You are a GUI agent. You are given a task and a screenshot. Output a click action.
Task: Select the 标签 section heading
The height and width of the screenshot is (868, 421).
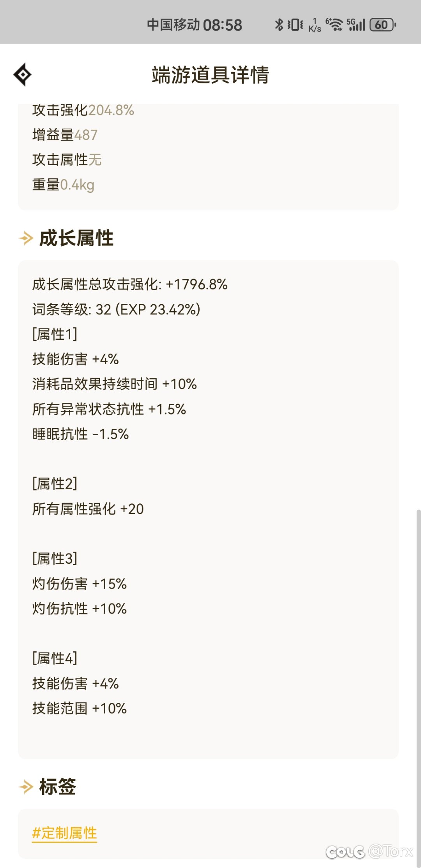[58, 787]
